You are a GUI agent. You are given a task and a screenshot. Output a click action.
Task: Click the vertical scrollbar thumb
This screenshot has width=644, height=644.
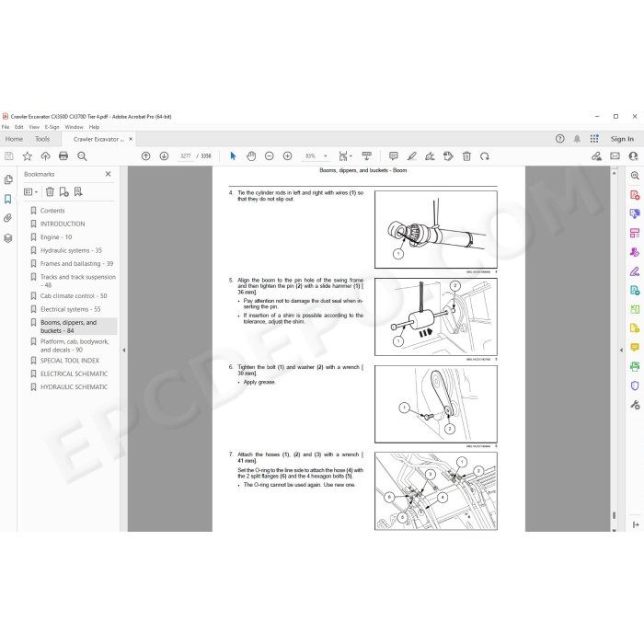[614, 515]
